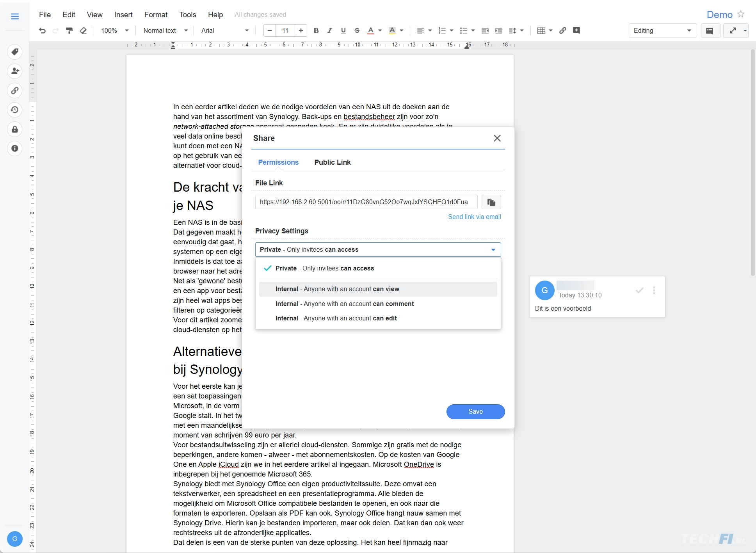Click the info sidebar icon
This screenshot has height=553, width=756.
tap(15, 148)
